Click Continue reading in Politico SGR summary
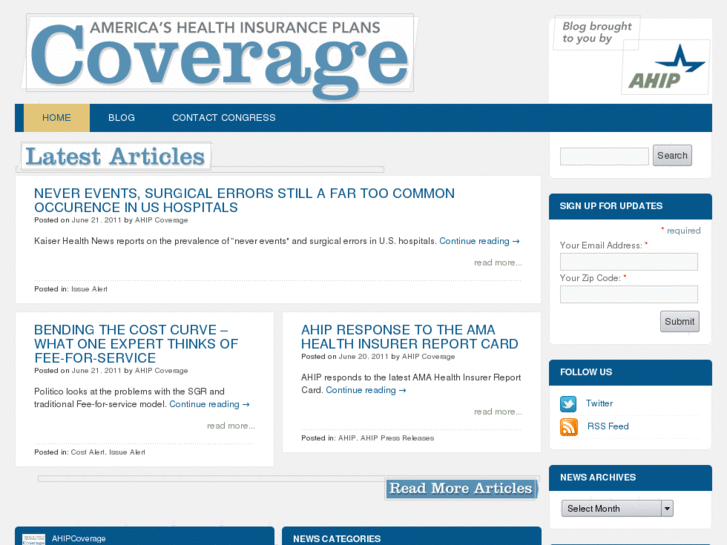727x545 pixels. pyautogui.click(x=209, y=404)
